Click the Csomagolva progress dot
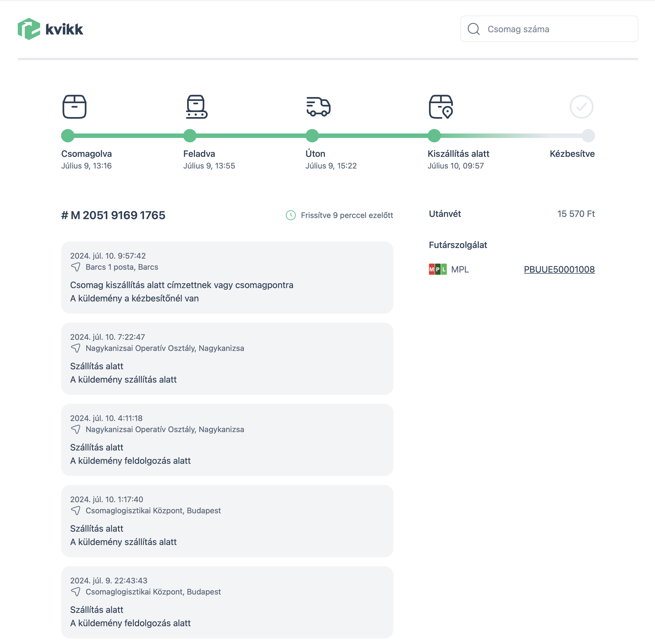The width and height of the screenshot is (655, 644). (68, 136)
